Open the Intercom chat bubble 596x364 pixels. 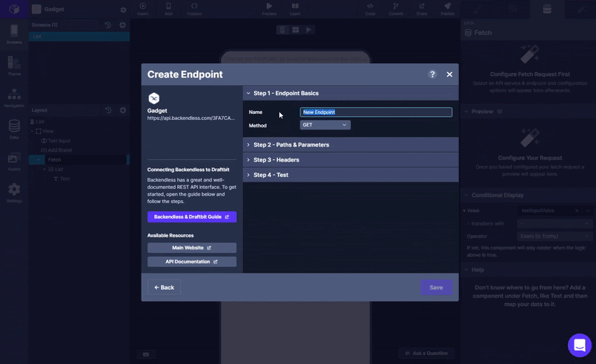click(x=579, y=345)
